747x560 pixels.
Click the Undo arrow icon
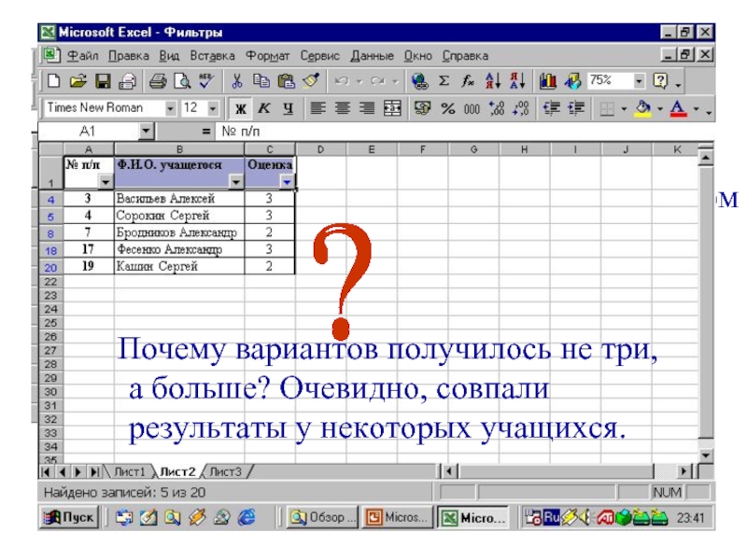(341, 81)
